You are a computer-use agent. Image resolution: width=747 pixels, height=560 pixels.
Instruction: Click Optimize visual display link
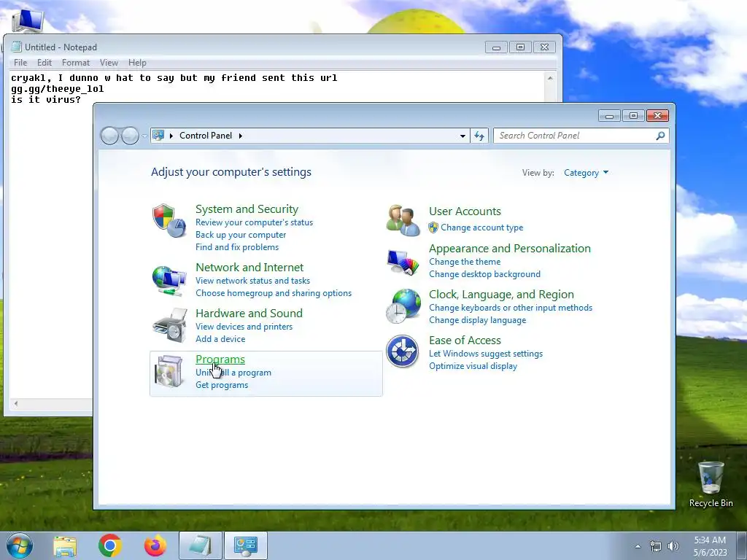point(473,366)
